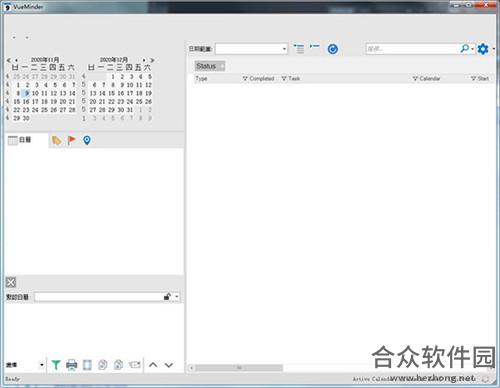This screenshot has width=500, height=388.
Task: Click the up chevron arrow
Action: 153,365
